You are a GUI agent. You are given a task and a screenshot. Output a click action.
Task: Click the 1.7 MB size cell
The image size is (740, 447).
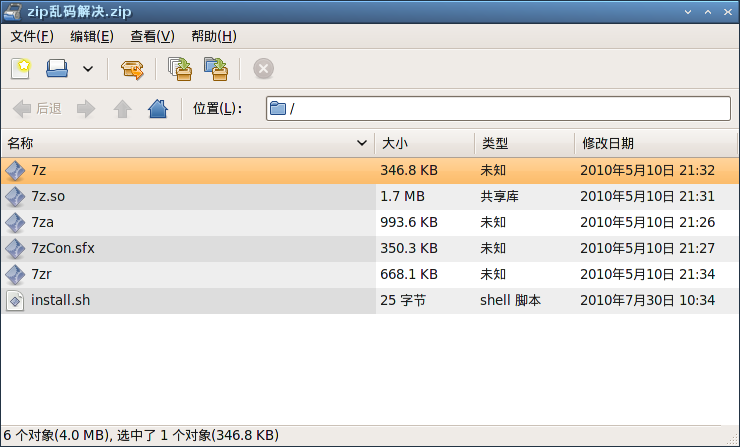[x=403, y=196]
